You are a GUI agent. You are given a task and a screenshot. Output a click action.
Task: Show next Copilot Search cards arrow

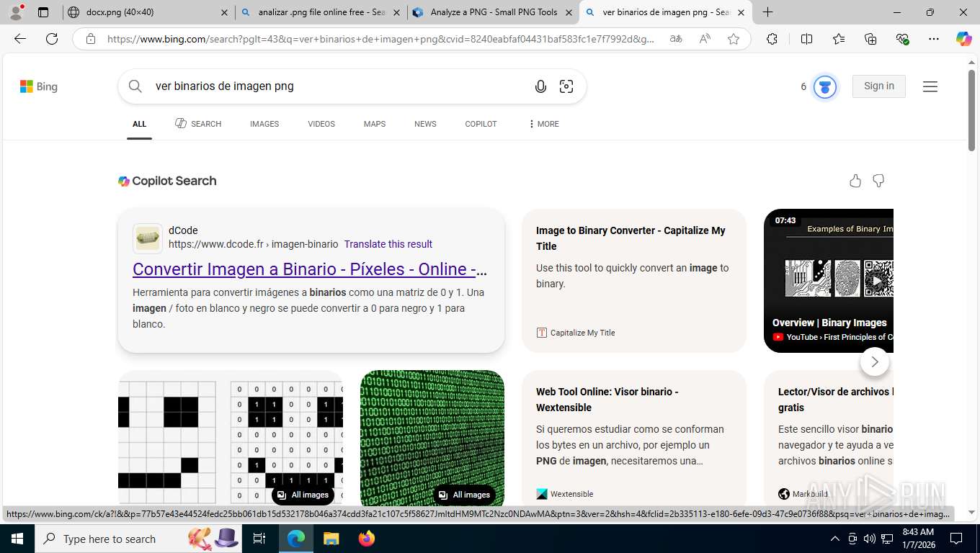(x=875, y=361)
